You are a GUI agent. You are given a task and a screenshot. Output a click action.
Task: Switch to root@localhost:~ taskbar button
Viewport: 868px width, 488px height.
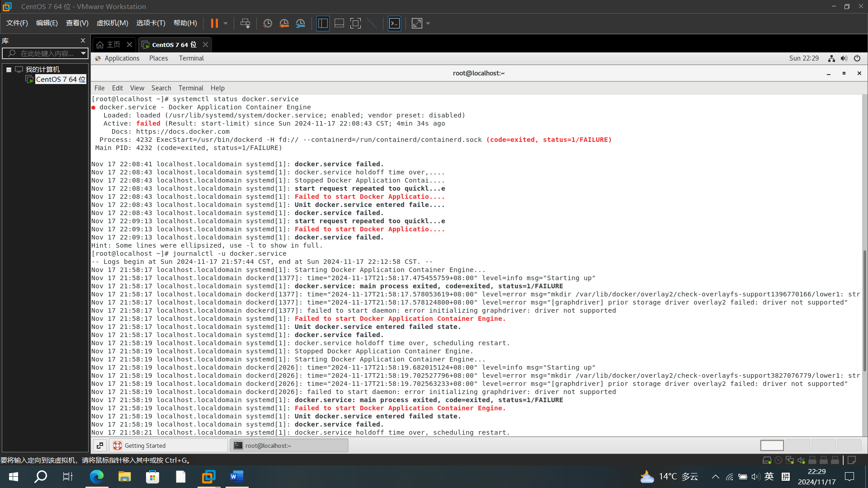coord(289,446)
